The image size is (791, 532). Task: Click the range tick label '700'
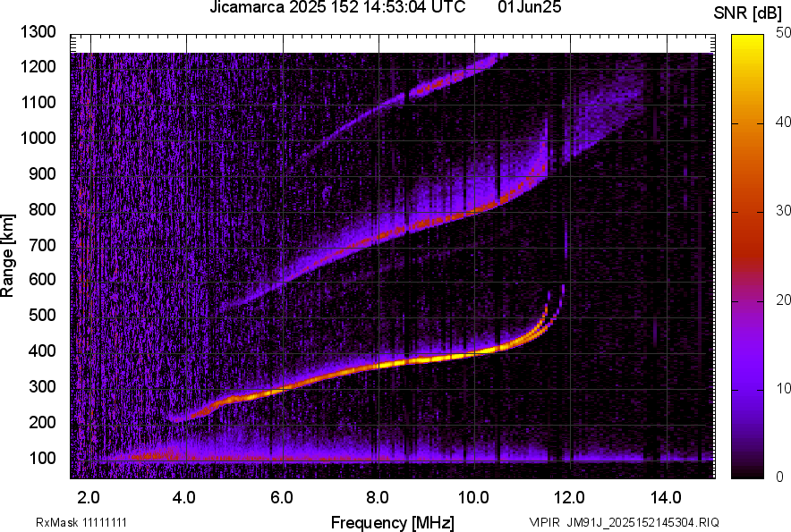pyautogui.click(x=42, y=245)
